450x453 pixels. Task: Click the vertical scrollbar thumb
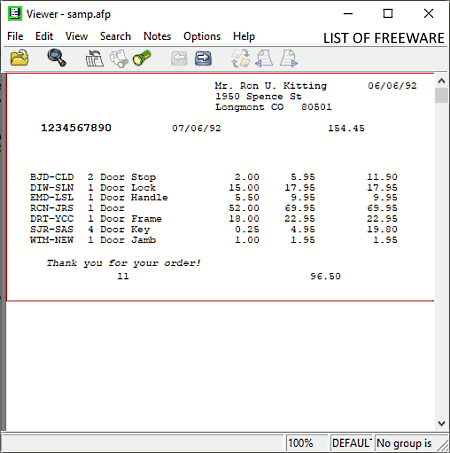pyautogui.click(x=442, y=95)
